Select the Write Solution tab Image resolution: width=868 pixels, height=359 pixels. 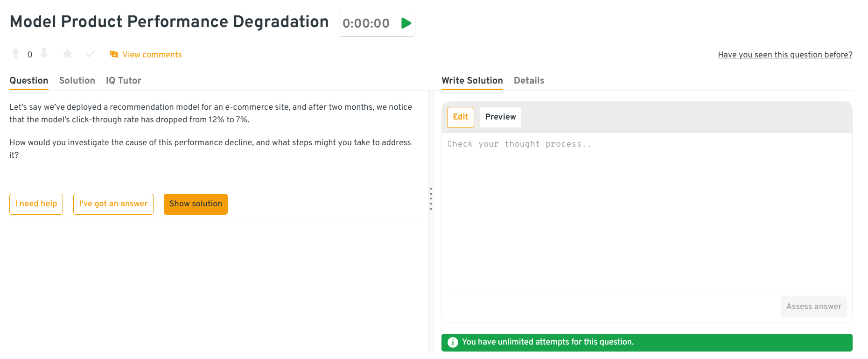point(472,80)
